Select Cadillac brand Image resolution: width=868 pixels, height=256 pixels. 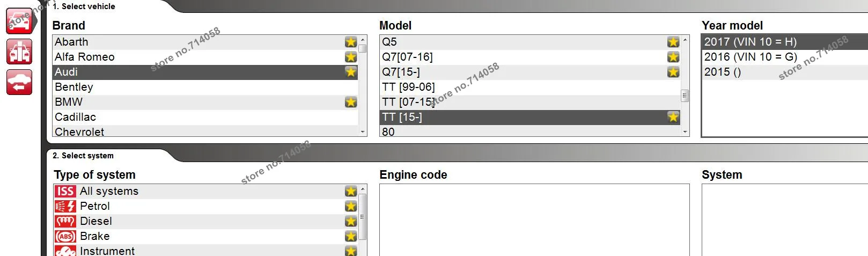(205, 117)
